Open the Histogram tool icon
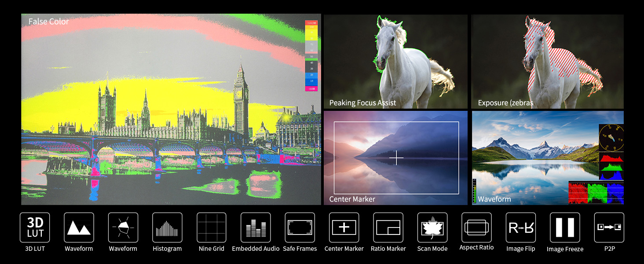This screenshot has width=644, height=264. coord(167,227)
